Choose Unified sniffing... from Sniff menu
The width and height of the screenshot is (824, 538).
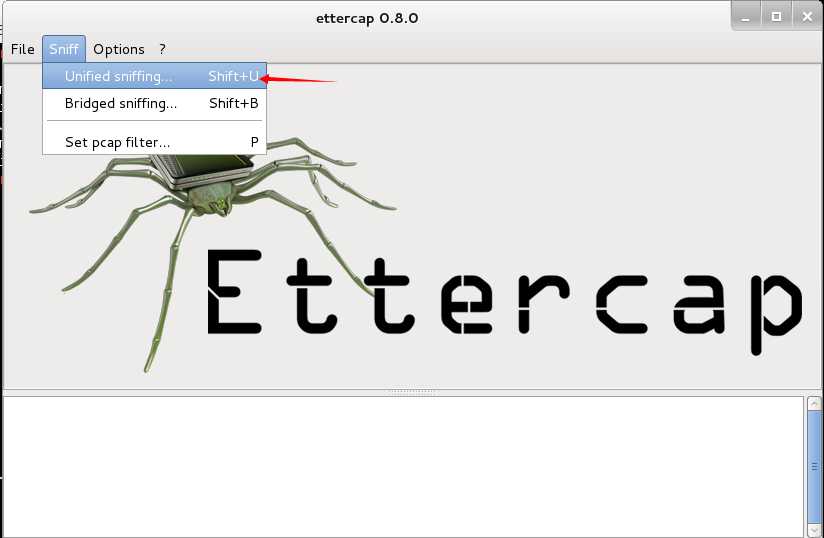[x=154, y=76]
